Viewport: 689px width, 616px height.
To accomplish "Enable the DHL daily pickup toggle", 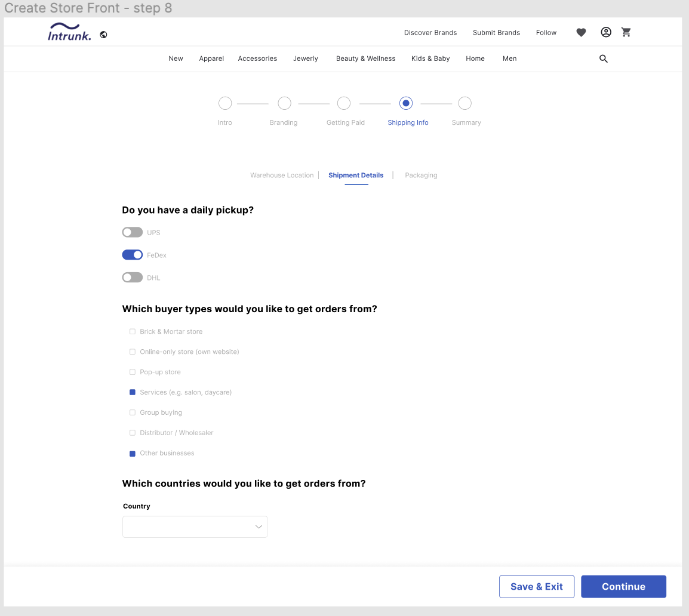I will click(132, 278).
